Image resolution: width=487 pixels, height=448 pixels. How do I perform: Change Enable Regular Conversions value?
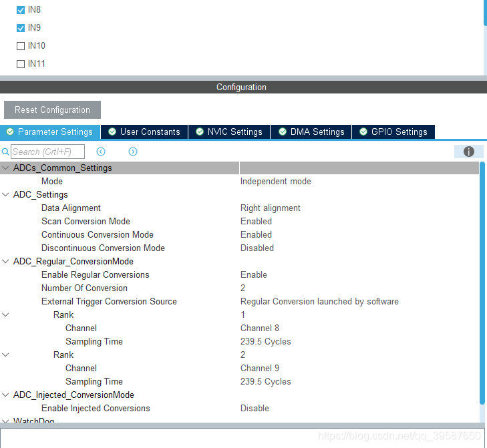click(253, 275)
